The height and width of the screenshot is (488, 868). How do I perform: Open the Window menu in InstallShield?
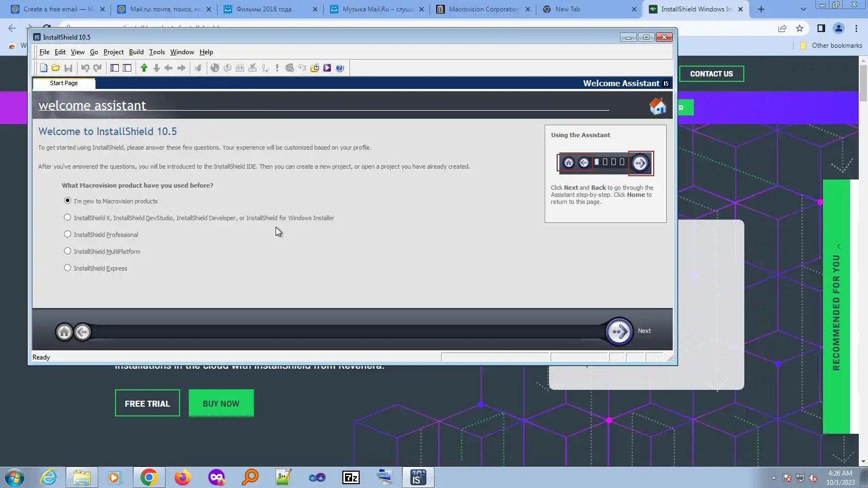pyautogui.click(x=182, y=52)
